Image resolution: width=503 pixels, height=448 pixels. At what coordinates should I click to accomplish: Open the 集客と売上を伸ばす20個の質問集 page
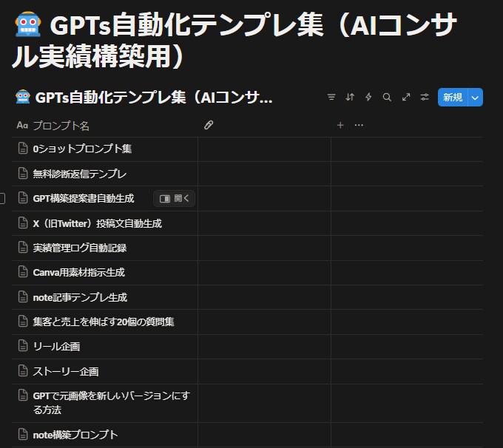[104, 322]
